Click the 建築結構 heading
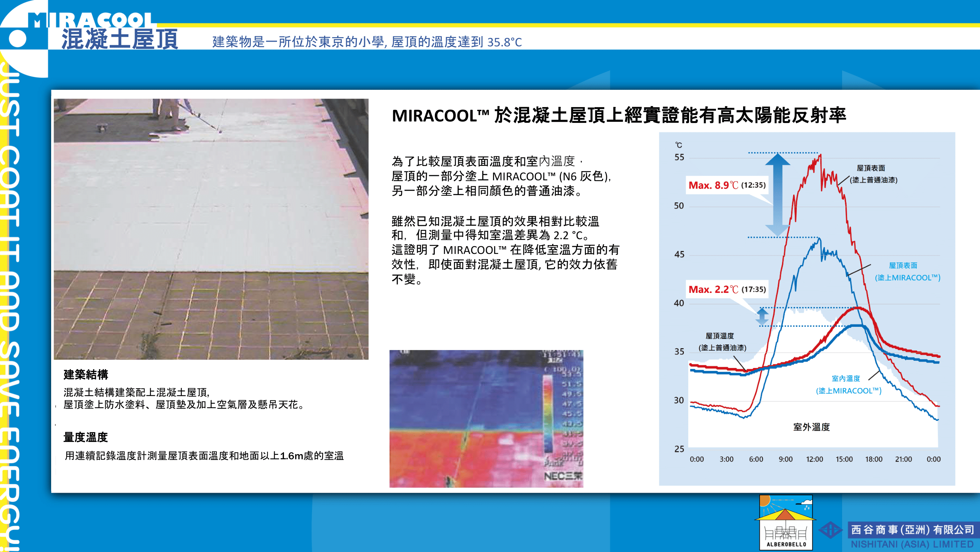This screenshot has height=552, width=980. click(x=86, y=375)
